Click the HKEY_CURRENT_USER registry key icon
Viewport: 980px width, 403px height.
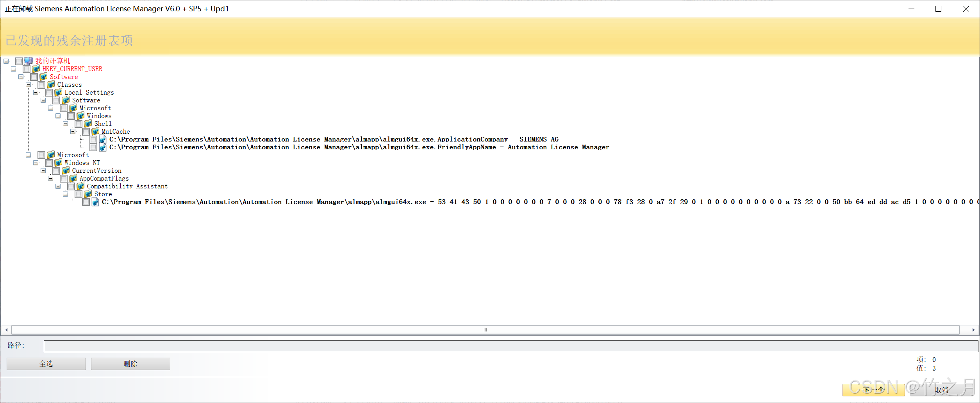point(36,69)
